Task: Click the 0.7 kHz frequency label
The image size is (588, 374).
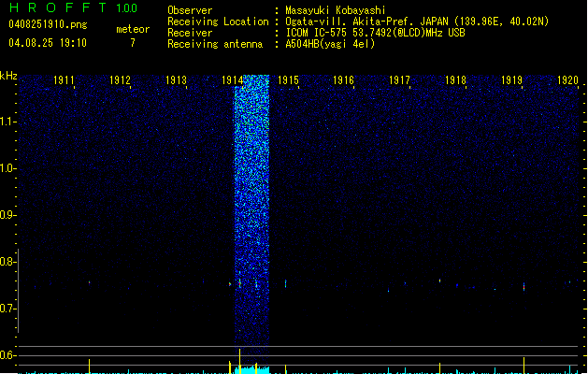Action: [x=7, y=309]
